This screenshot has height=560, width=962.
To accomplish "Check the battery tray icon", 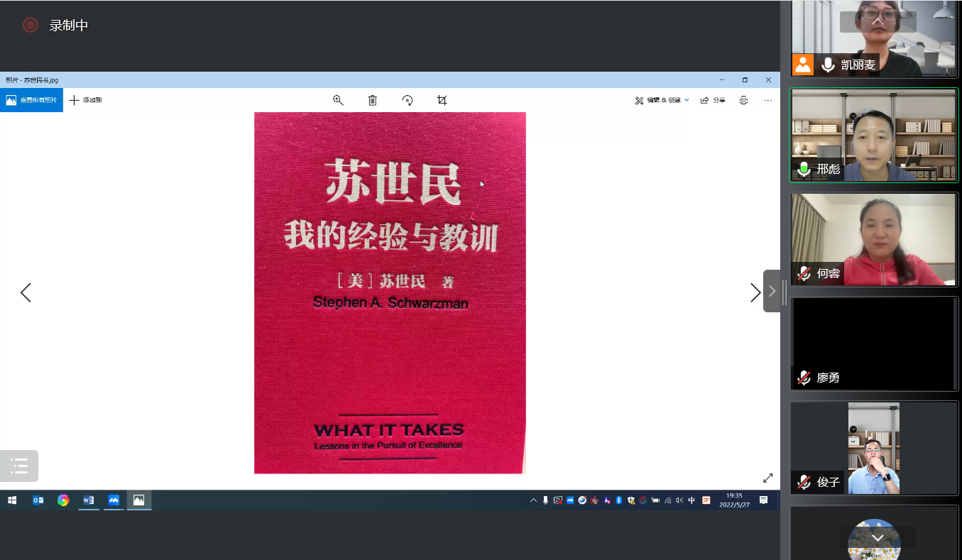I will pos(655,500).
